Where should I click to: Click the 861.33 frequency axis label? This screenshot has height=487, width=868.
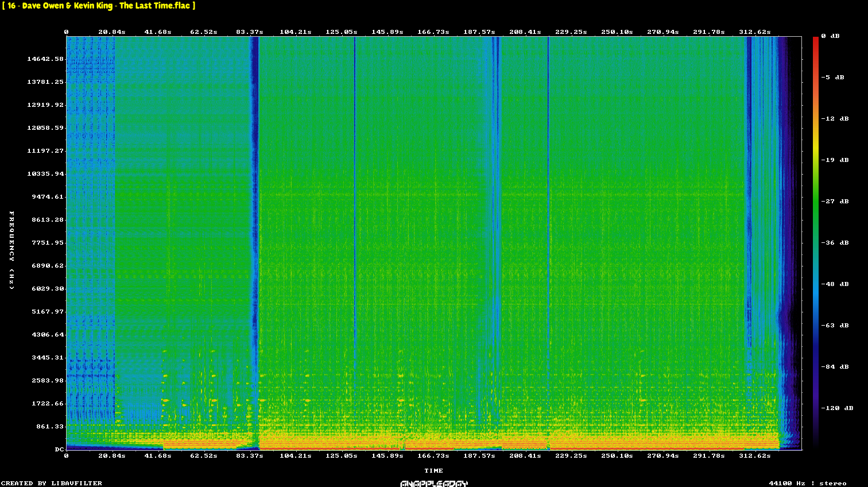(50, 427)
